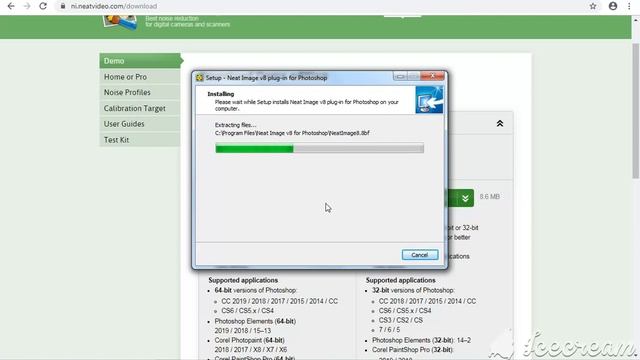This screenshot has height=360, width=640.
Task: Click 'CS3 / CS2 / CS' list entry
Action: [401, 320]
